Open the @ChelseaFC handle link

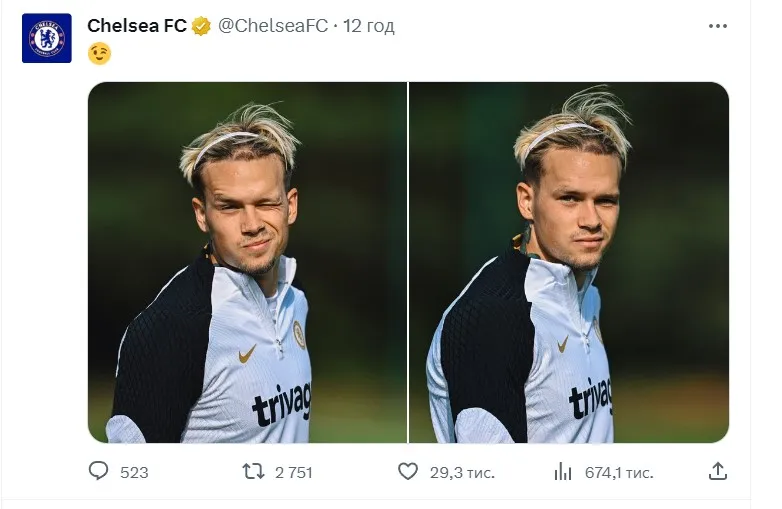click(272, 26)
